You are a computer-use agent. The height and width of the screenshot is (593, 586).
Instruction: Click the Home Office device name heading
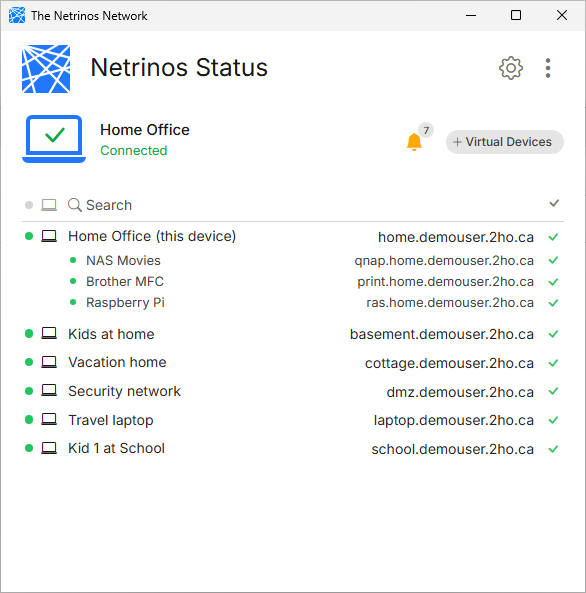coord(145,130)
